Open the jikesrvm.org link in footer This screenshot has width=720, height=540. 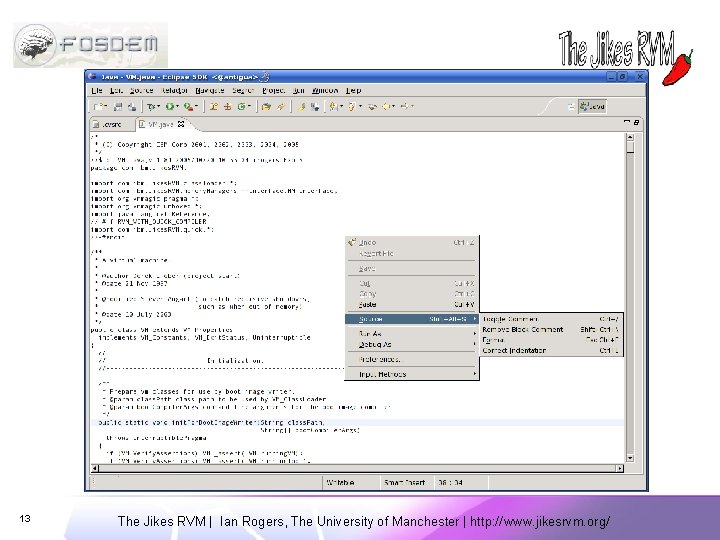[x=540, y=522]
